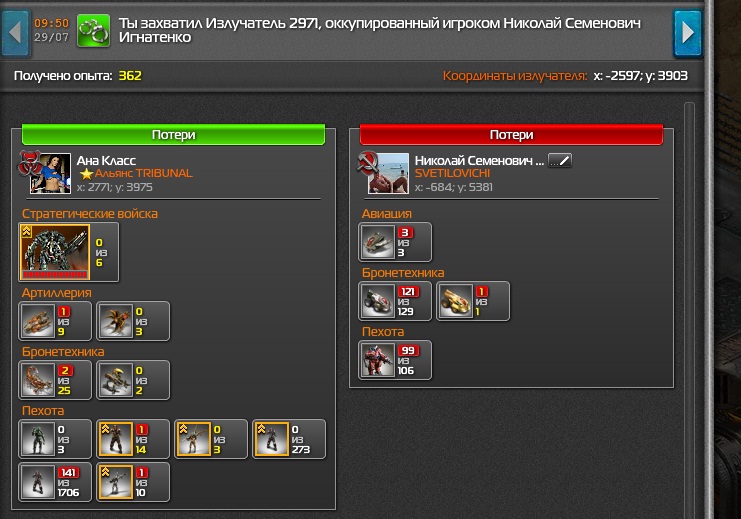Click the Авиация category label

click(387, 214)
